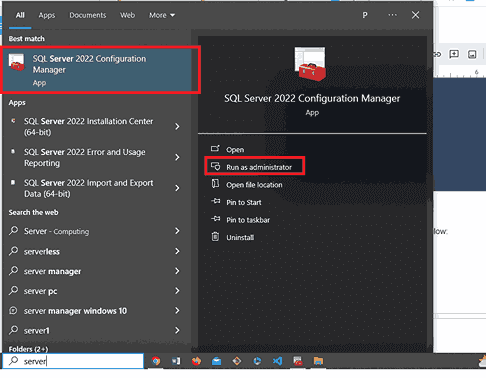Screen dimensions: 486x378
Task: Click the pin icon beside Pin to Start
Action: coord(215,201)
